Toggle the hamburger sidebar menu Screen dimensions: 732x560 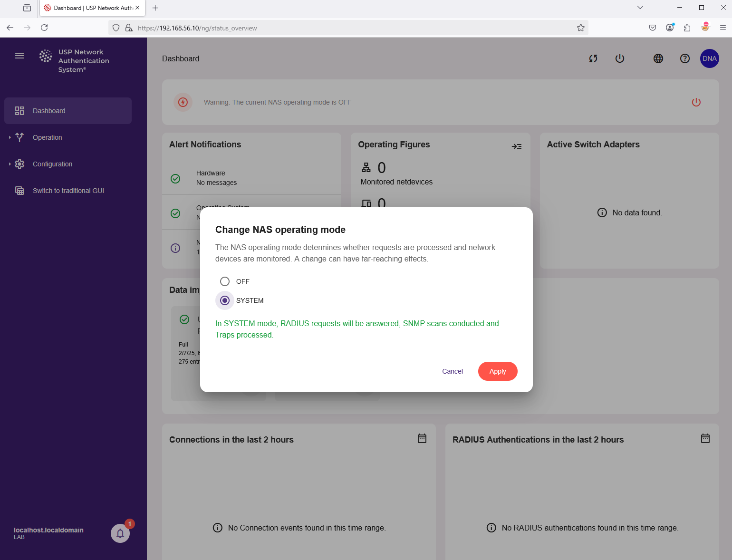point(19,56)
